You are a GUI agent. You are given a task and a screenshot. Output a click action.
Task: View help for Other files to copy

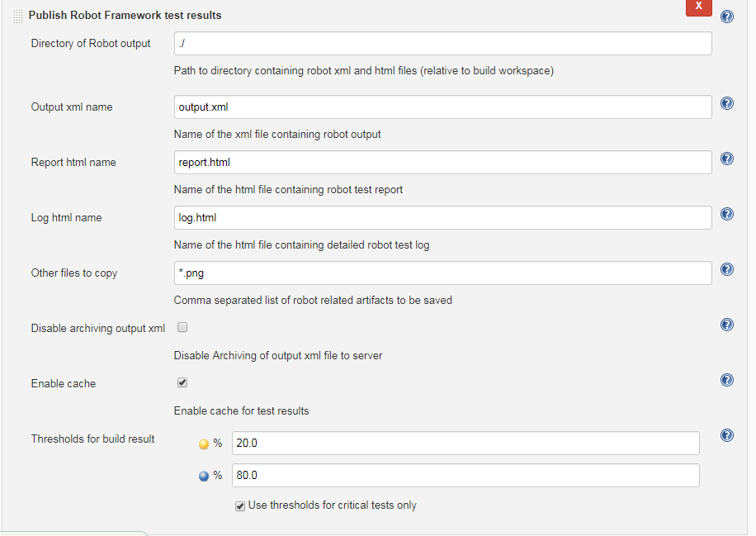coord(727,269)
